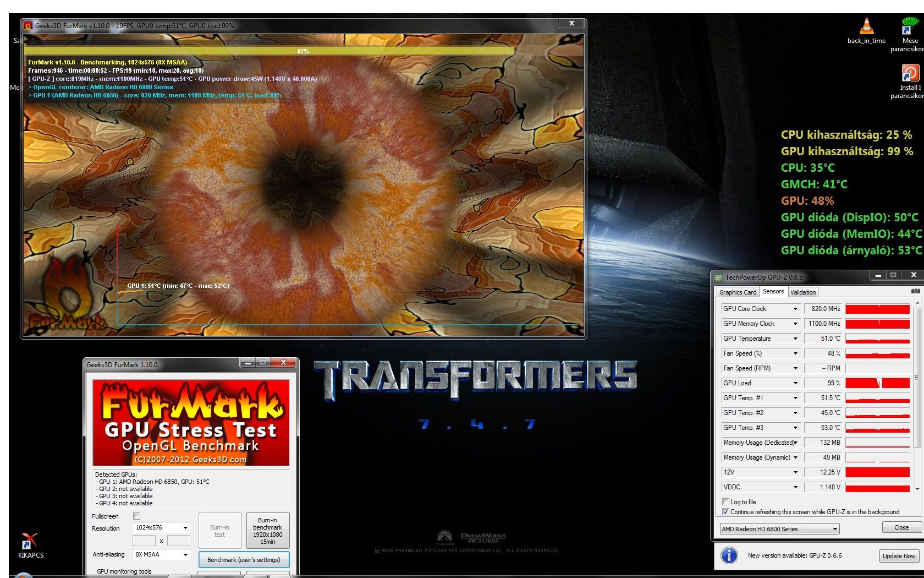Screen dimensions: 924x578
Task: Open the Anti-aliasing 8X MSAA dropdown
Action: coord(162,554)
